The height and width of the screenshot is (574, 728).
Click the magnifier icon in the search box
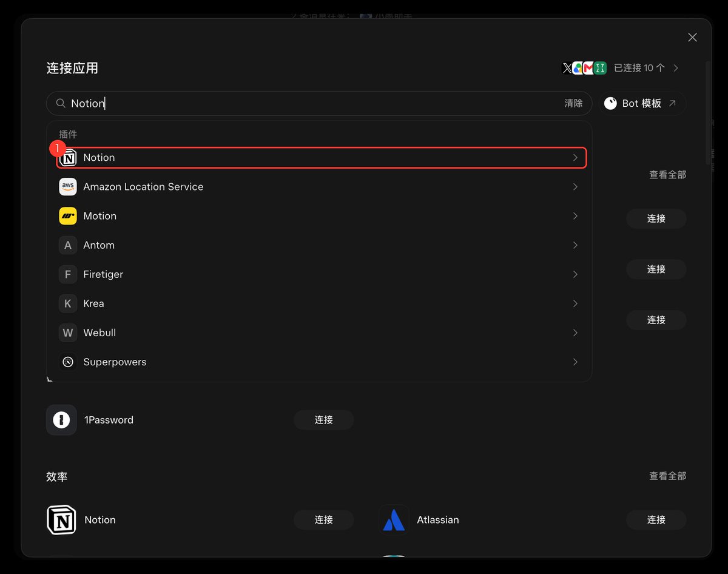click(61, 103)
